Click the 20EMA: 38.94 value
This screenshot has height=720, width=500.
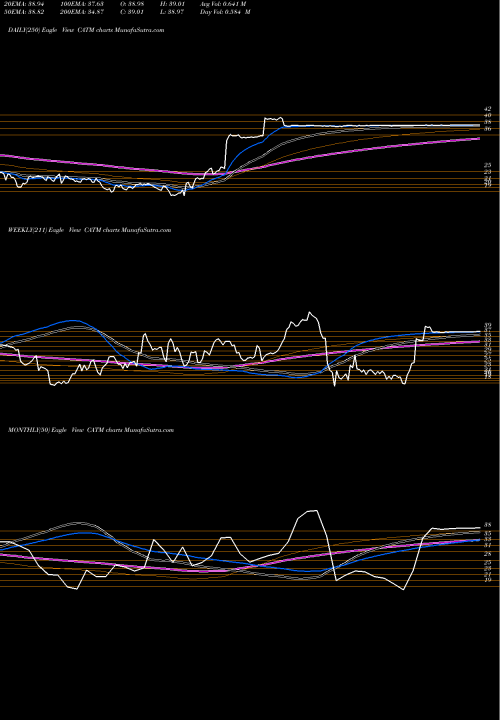click(x=23, y=4)
